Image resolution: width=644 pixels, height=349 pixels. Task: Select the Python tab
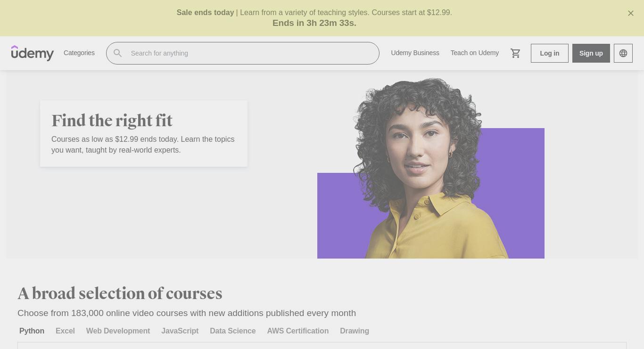pyautogui.click(x=32, y=331)
